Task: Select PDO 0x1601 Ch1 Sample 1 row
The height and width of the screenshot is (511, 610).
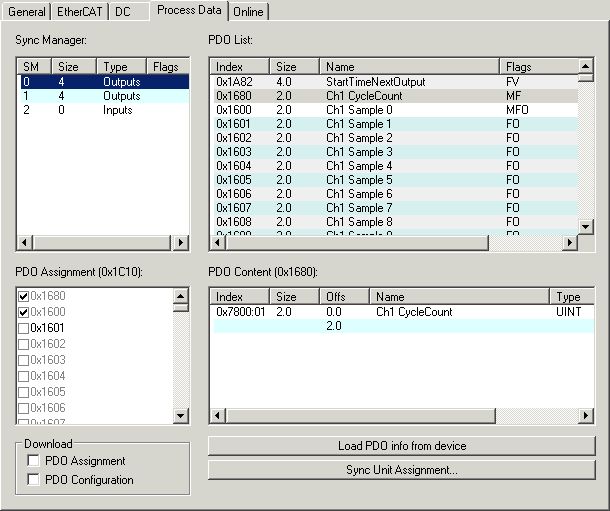Action: 396,124
